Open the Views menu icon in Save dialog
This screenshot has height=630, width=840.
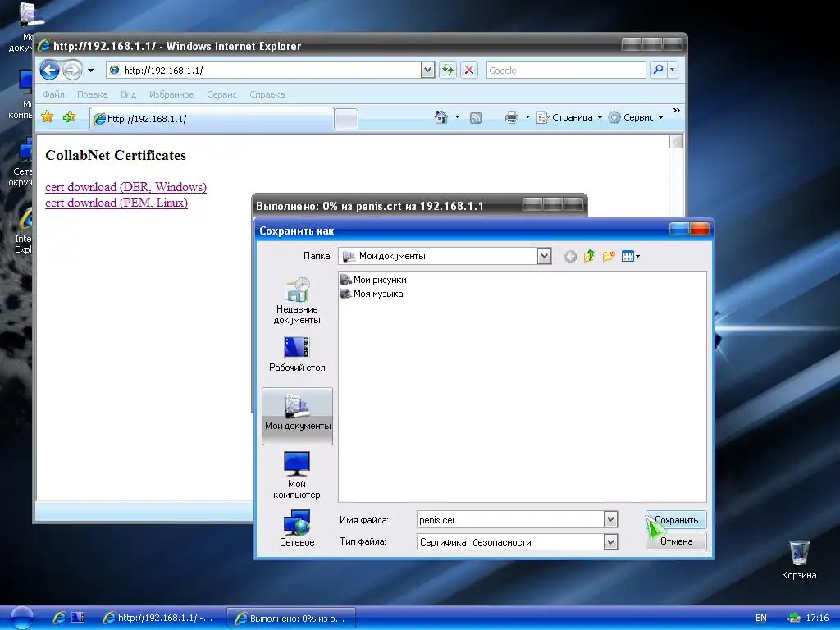tap(631, 256)
